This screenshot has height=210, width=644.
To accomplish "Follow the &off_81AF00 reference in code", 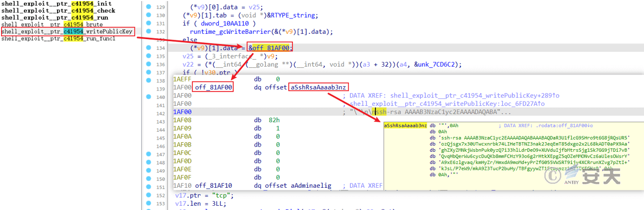I will 270,48.
